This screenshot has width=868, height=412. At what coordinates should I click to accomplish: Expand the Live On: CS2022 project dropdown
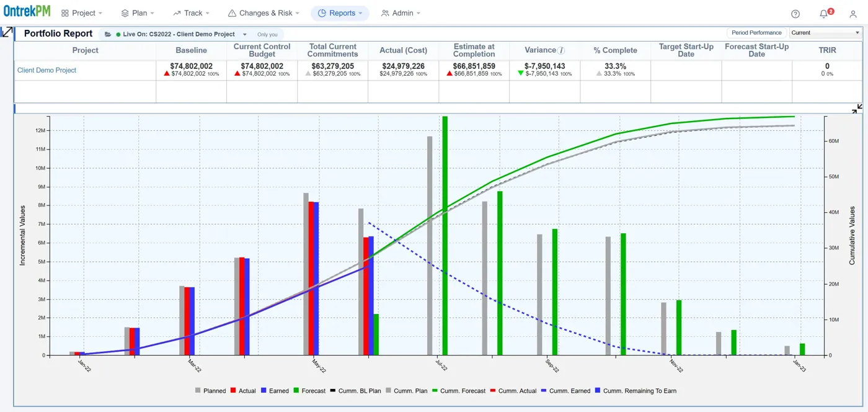245,35
